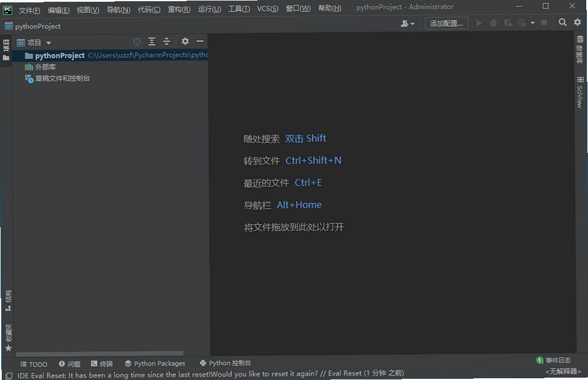Minimize the PyCharm window
The width and height of the screenshot is (588, 380).
[519, 6]
